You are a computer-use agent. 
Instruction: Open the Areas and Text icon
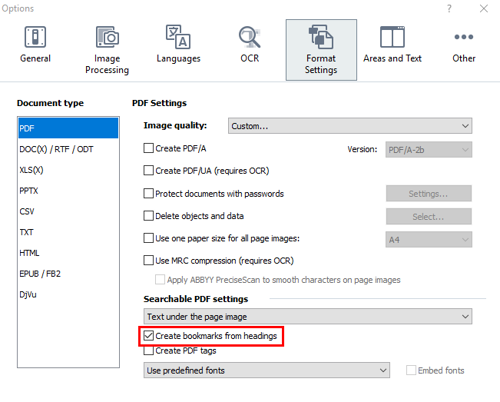click(x=392, y=37)
